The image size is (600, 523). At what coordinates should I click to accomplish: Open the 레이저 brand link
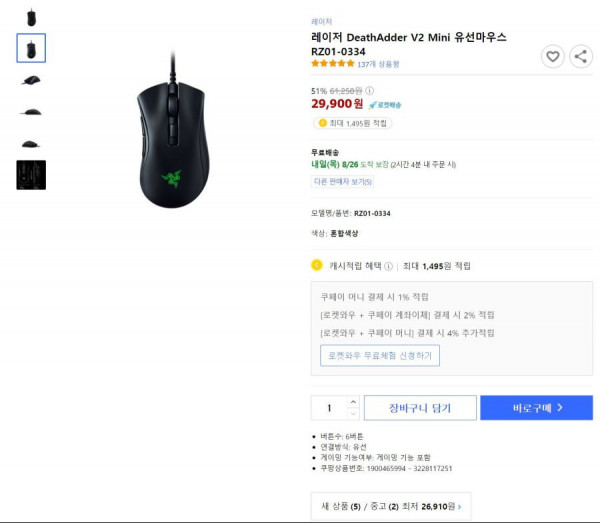pyautogui.click(x=321, y=21)
